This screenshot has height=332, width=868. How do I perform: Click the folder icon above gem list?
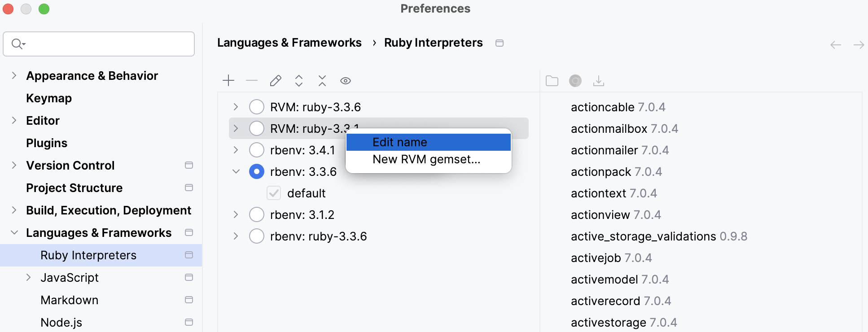[x=552, y=81]
